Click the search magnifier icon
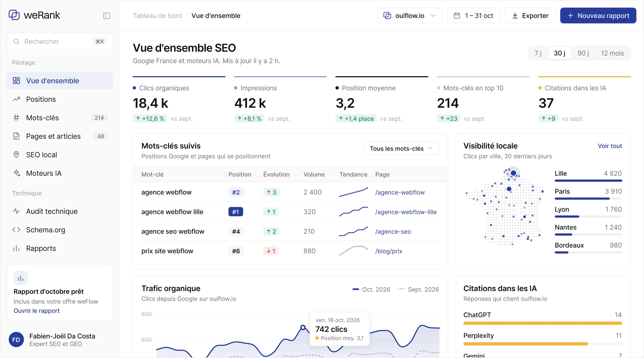Screen dimensions: 644x358 [x=16, y=42]
